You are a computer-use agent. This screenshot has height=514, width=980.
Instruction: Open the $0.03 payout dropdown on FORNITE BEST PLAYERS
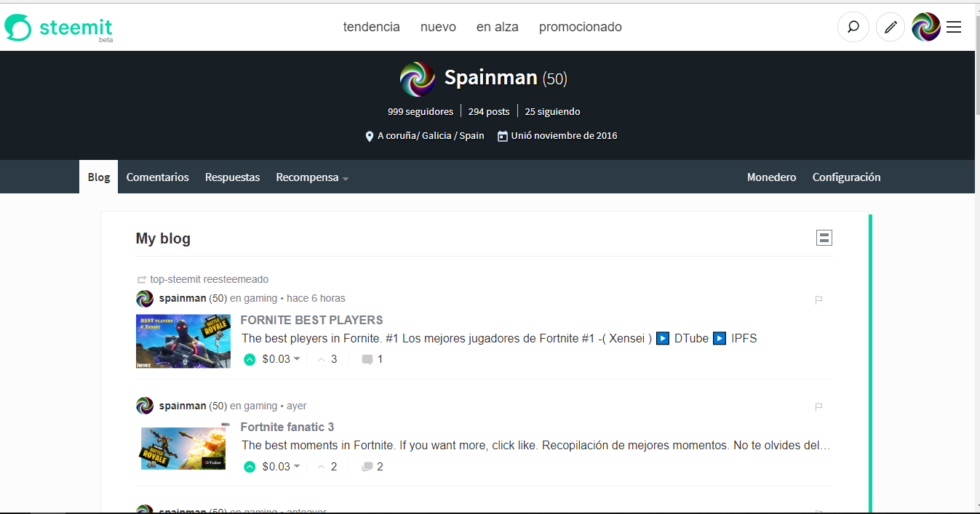(x=273, y=358)
